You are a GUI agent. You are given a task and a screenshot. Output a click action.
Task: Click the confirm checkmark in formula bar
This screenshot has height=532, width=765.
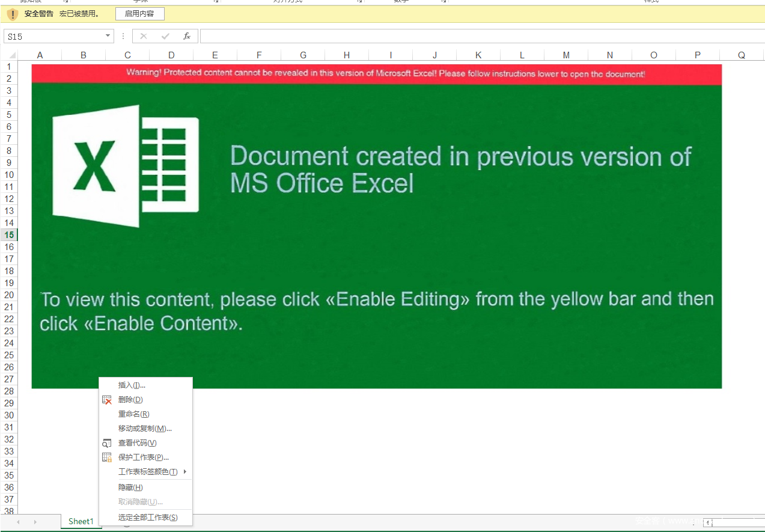(165, 36)
